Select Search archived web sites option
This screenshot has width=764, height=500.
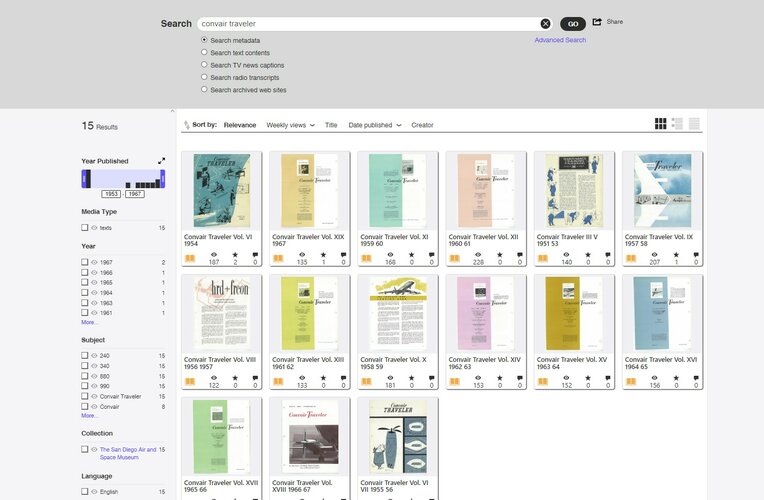point(204,89)
